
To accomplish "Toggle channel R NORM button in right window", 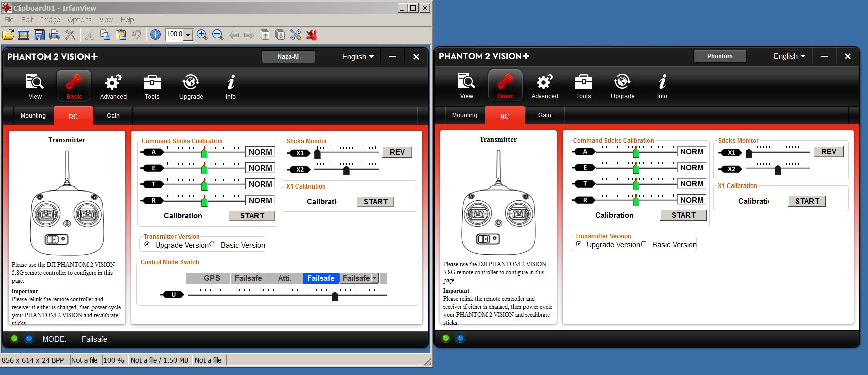I will (692, 200).
